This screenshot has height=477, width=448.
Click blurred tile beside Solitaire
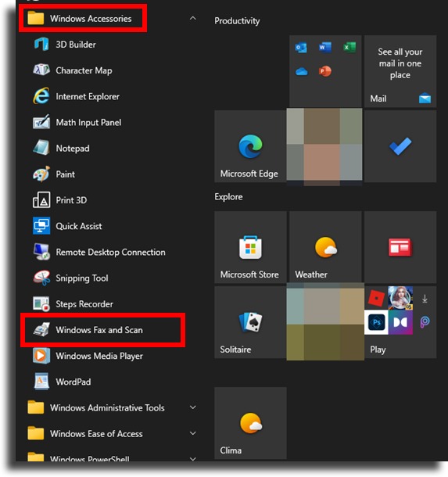pyautogui.click(x=325, y=321)
